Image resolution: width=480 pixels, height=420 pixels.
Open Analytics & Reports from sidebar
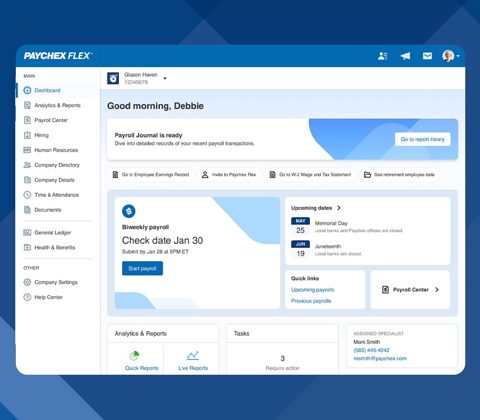pyautogui.click(x=57, y=105)
